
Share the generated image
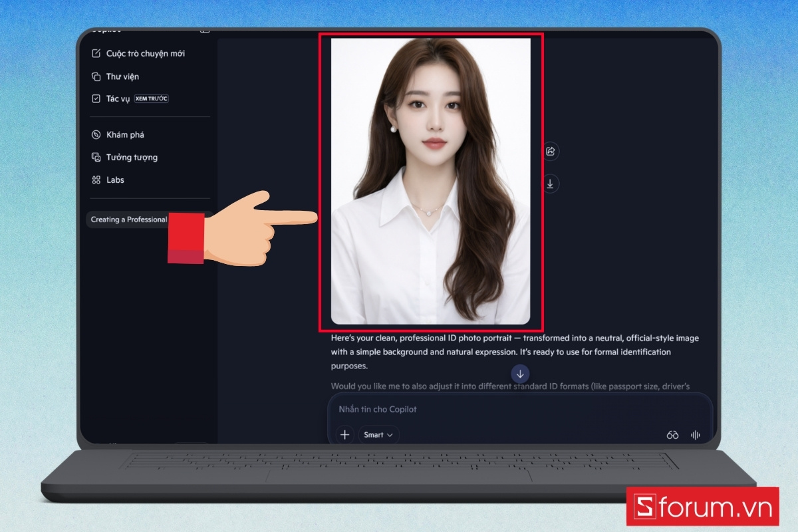pos(550,152)
